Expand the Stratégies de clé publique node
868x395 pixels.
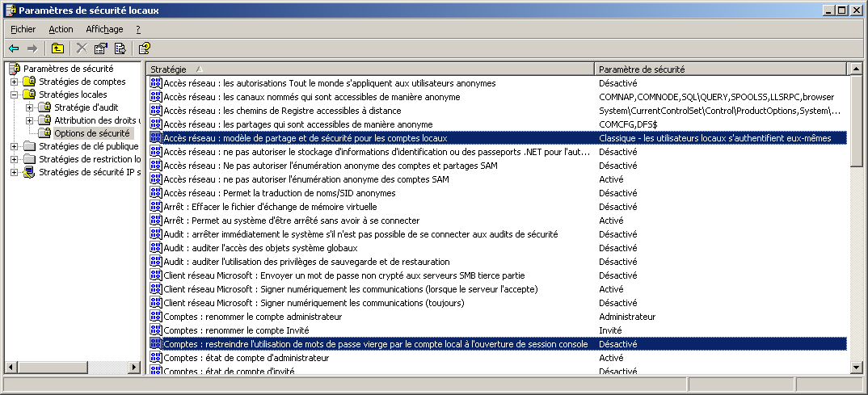click(x=15, y=146)
